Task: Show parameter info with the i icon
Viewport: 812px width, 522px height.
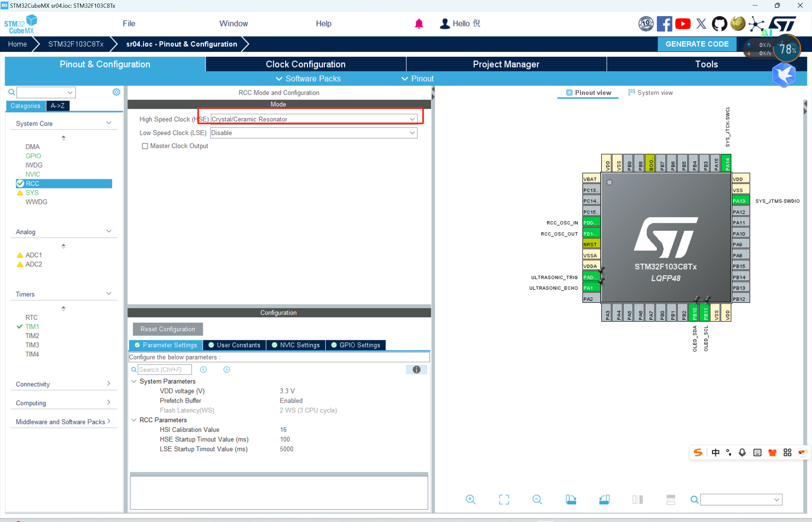Action: pyautogui.click(x=417, y=370)
